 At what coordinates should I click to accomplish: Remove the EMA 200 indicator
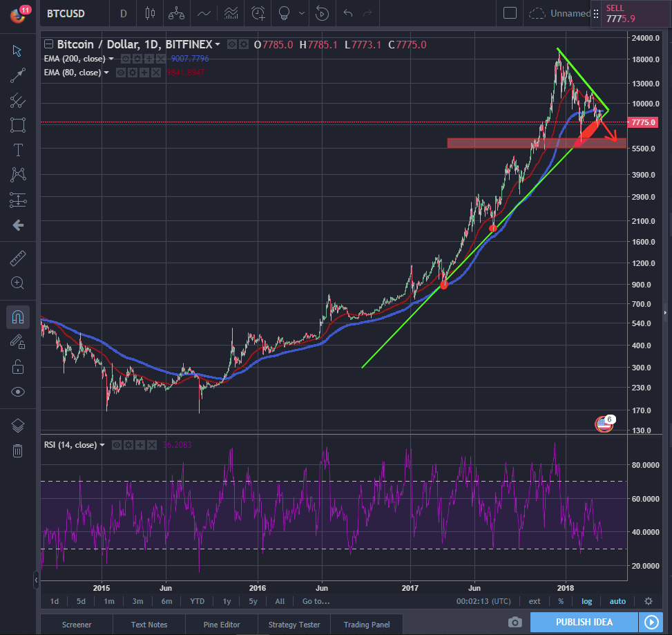[161, 59]
